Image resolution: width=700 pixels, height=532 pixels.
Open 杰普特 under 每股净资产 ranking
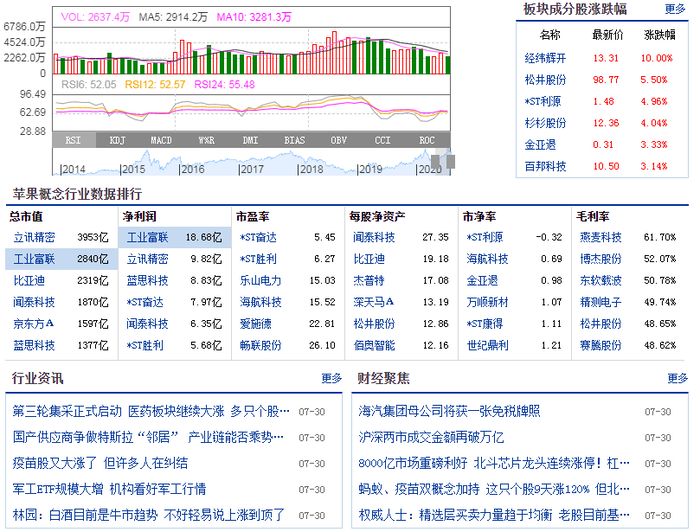click(x=369, y=280)
